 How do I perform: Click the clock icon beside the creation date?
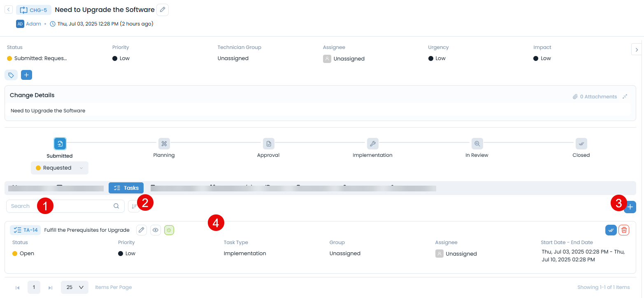point(52,23)
